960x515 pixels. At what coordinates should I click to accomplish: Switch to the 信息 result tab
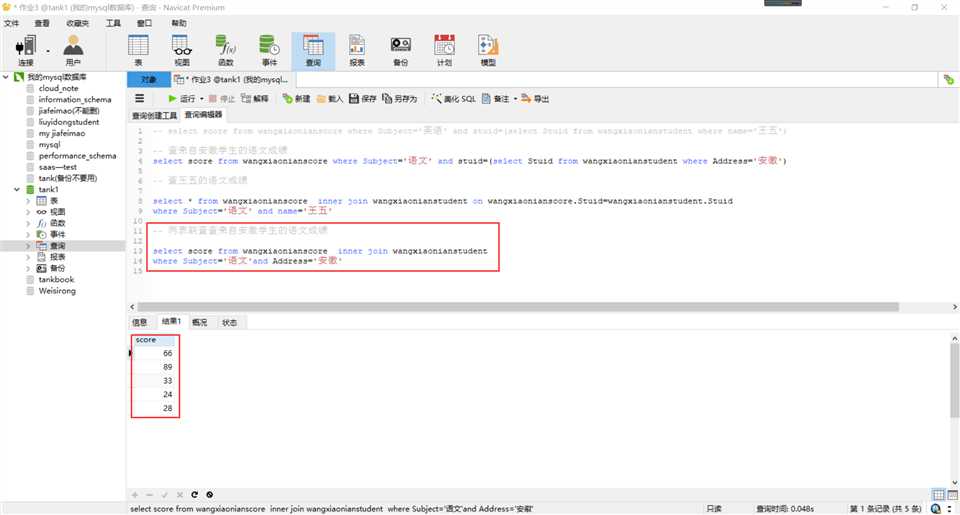tap(140, 322)
